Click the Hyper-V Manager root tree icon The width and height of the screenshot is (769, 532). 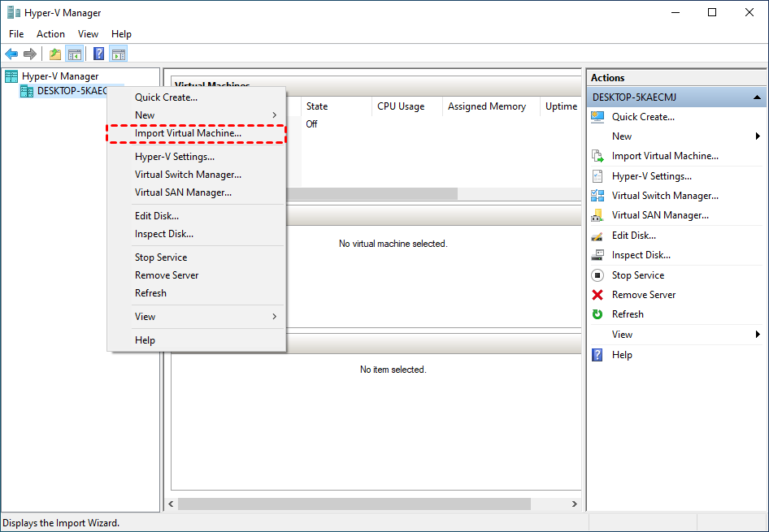(11, 76)
